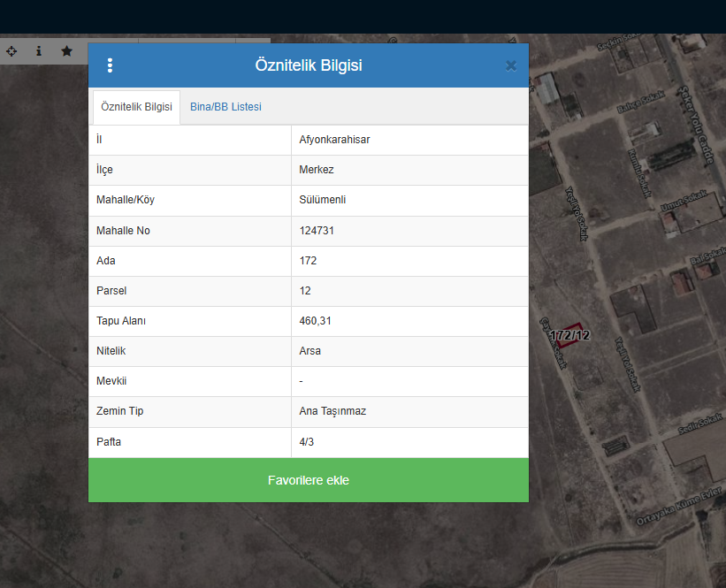Click the Merkez value in İlçe row
This screenshot has width=726, height=588.
coord(317,170)
